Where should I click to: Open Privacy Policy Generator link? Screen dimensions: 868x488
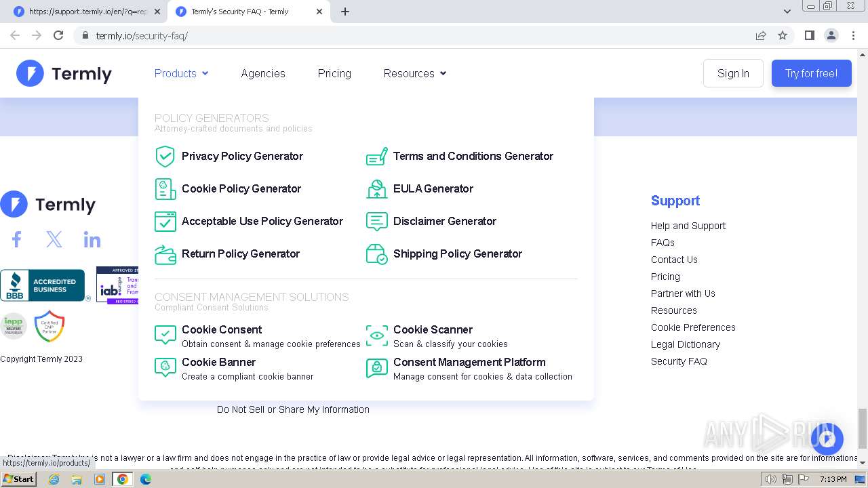pyautogui.click(x=242, y=157)
